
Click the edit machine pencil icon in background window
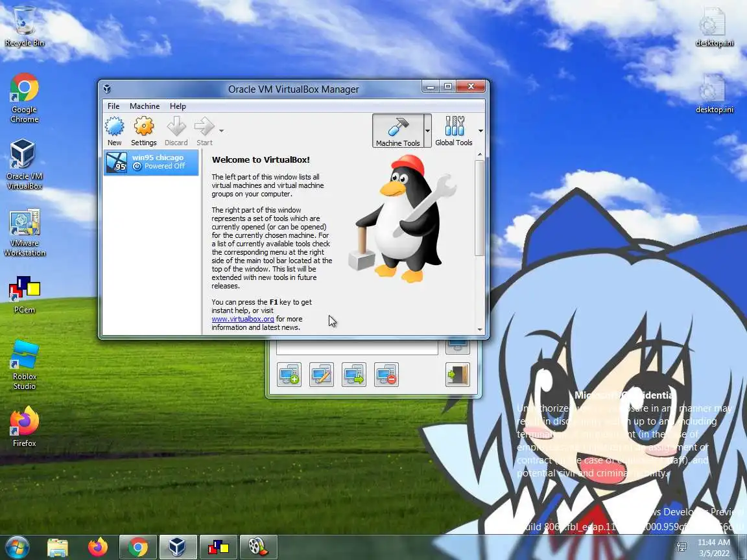322,374
